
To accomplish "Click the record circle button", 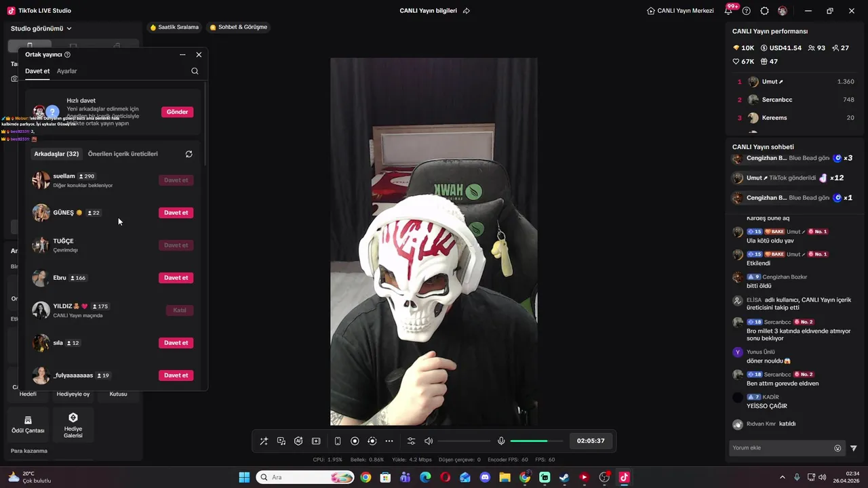I will point(355,441).
